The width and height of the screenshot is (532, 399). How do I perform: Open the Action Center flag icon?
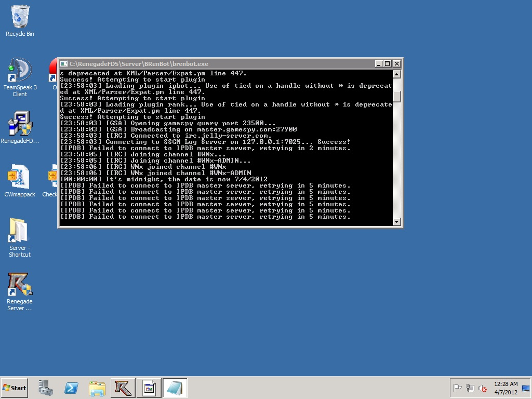click(458, 388)
